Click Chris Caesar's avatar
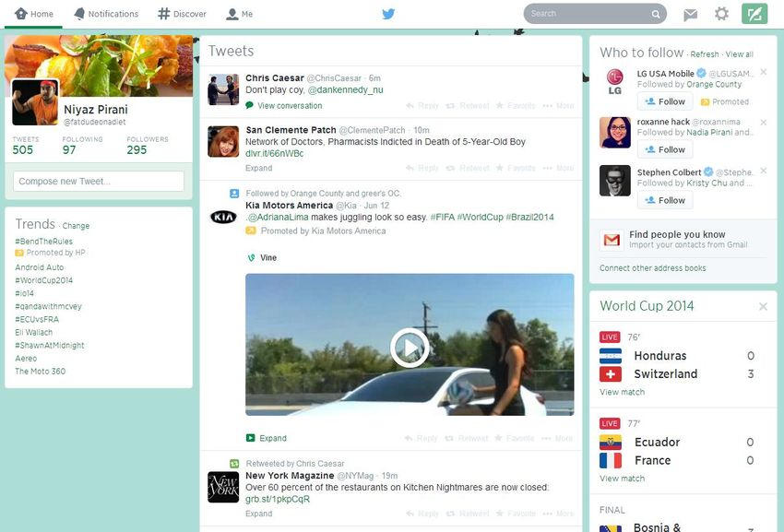This screenshot has height=532, width=784. tap(223, 89)
